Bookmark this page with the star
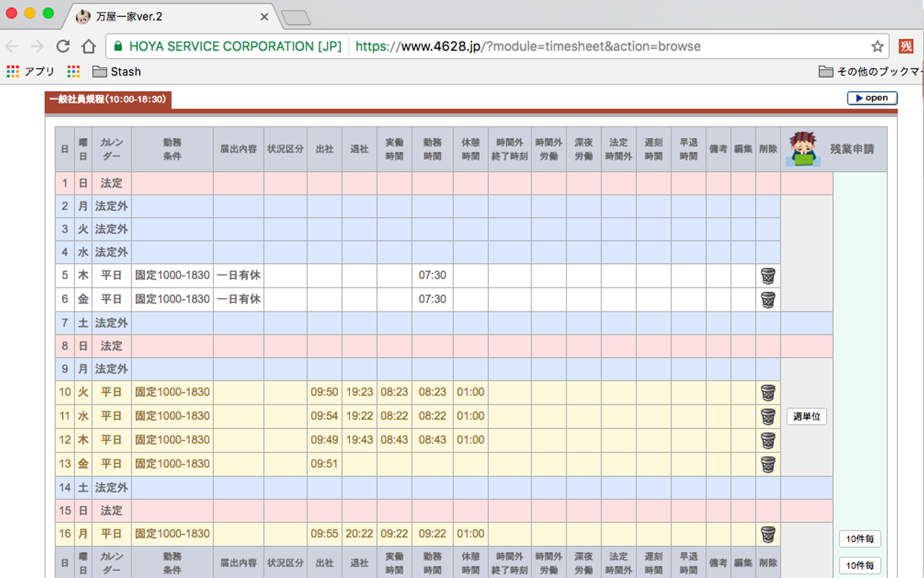The width and height of the screenshot is (924, 578). pyautogui.click(x=877, y=46)
